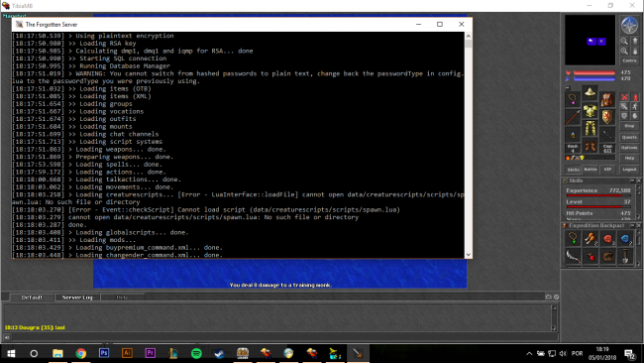This screenshot has width=644, height=363.
Task: Show hidden system tray icons
Action: click(529, 353)
